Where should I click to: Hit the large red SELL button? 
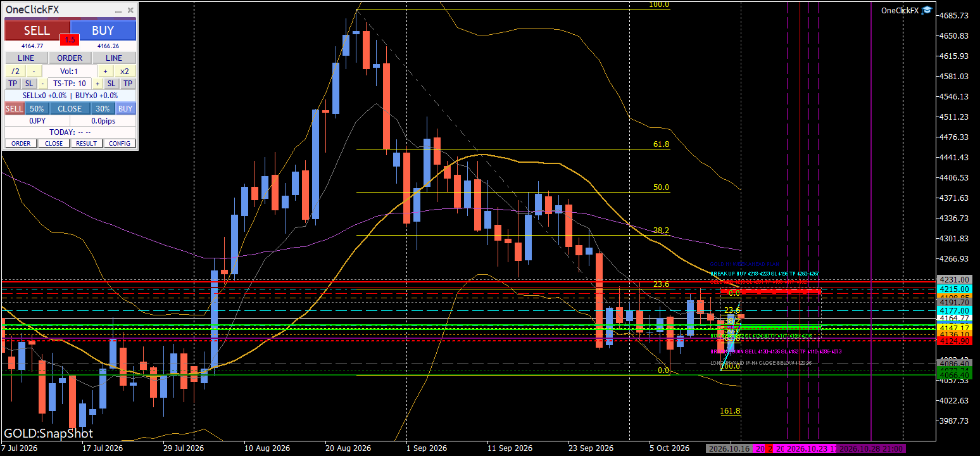37,30
